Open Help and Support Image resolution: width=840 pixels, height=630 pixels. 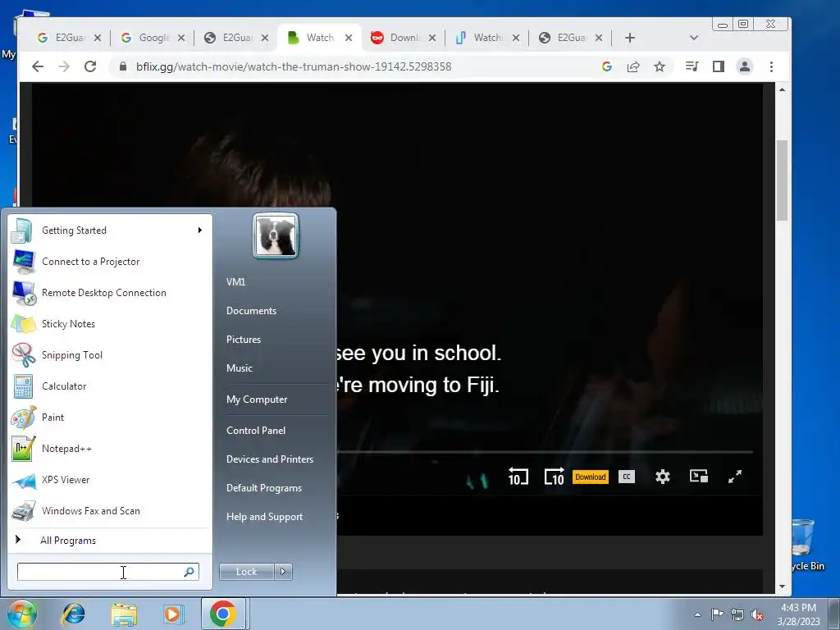coord(265,517)
